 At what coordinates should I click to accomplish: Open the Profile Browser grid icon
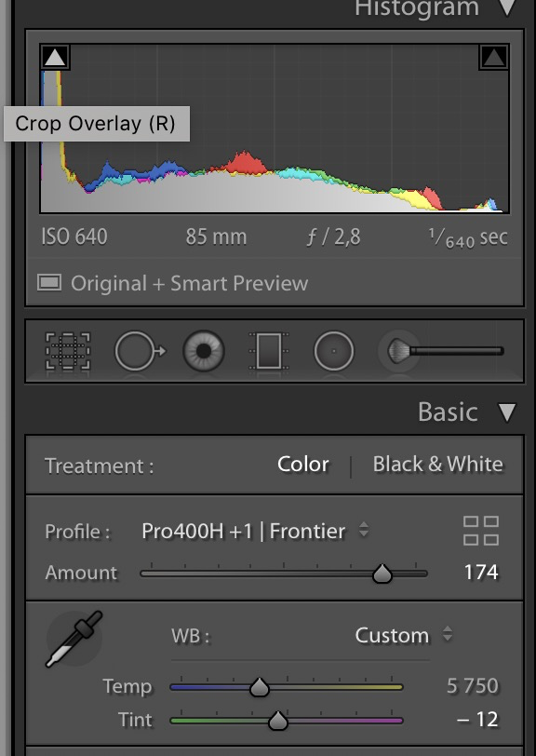coord(480,531)
